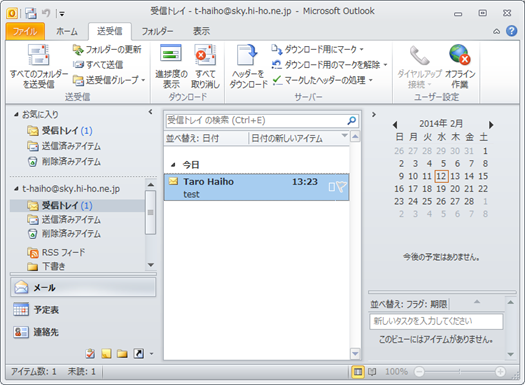Open the File (ファイル) tab

[25, 31]
